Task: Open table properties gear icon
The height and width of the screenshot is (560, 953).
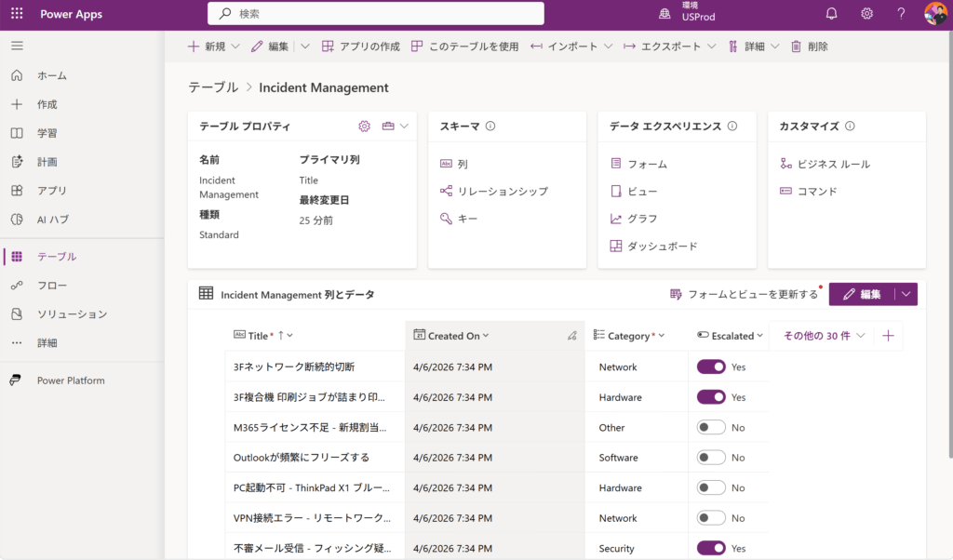Action: coord(364,127)
